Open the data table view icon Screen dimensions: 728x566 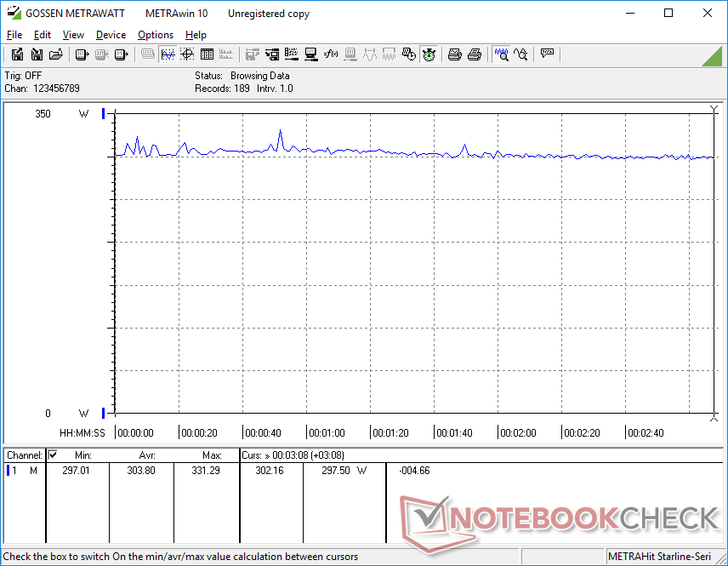point(206,54)
